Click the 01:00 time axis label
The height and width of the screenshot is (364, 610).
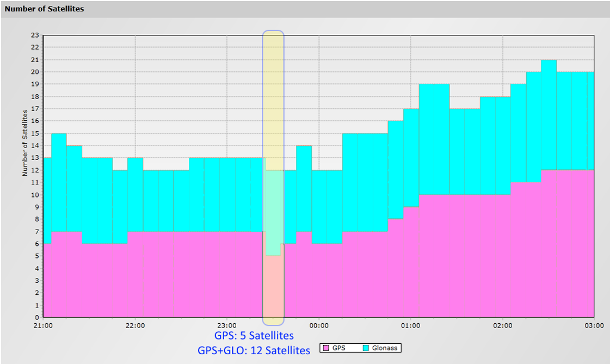tap(411, 325)
